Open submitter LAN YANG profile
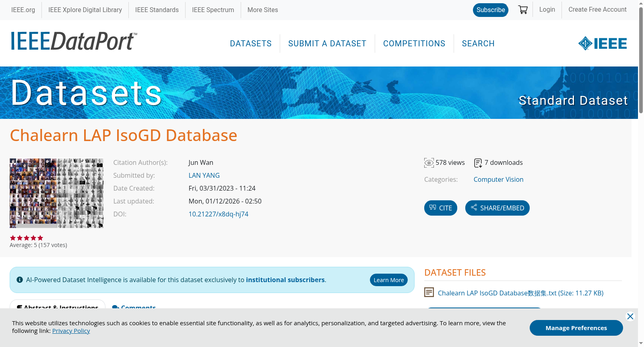This screenshot has width=644, height=347. coord(204,175)
